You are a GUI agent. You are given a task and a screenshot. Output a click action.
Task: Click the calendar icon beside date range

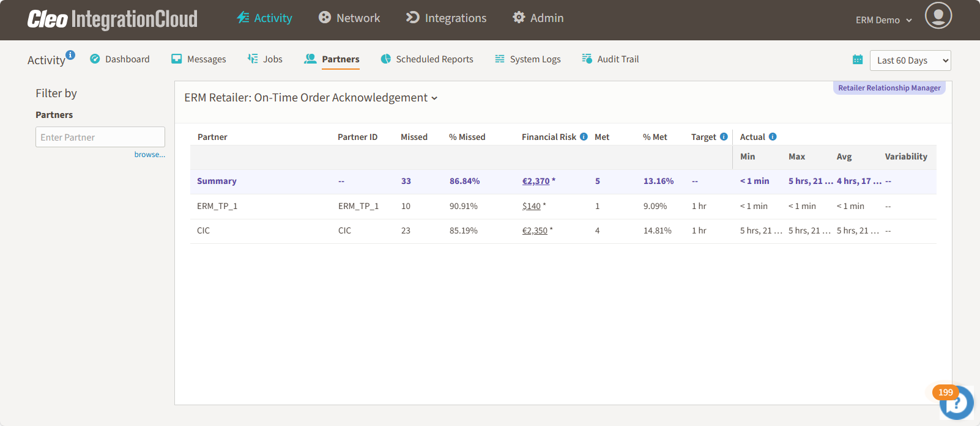coord(858,60)
